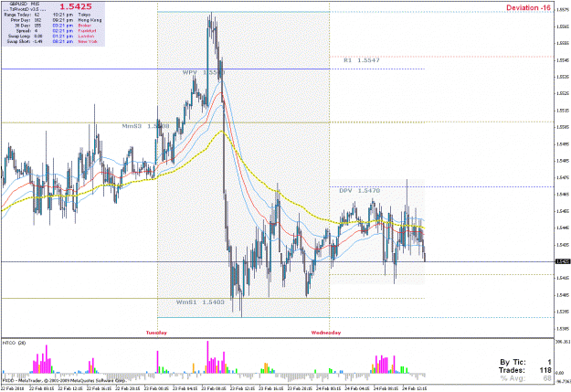Click the Prior Day range row
Screen dimensions: 571x392
tap(26, 20)
